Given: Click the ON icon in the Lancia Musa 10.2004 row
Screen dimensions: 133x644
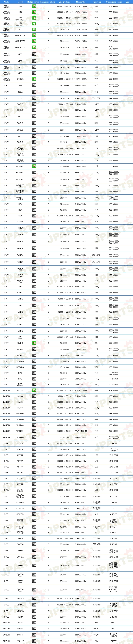Looking at the screenshot, I should pyautogui.click(x=34, y=396).
